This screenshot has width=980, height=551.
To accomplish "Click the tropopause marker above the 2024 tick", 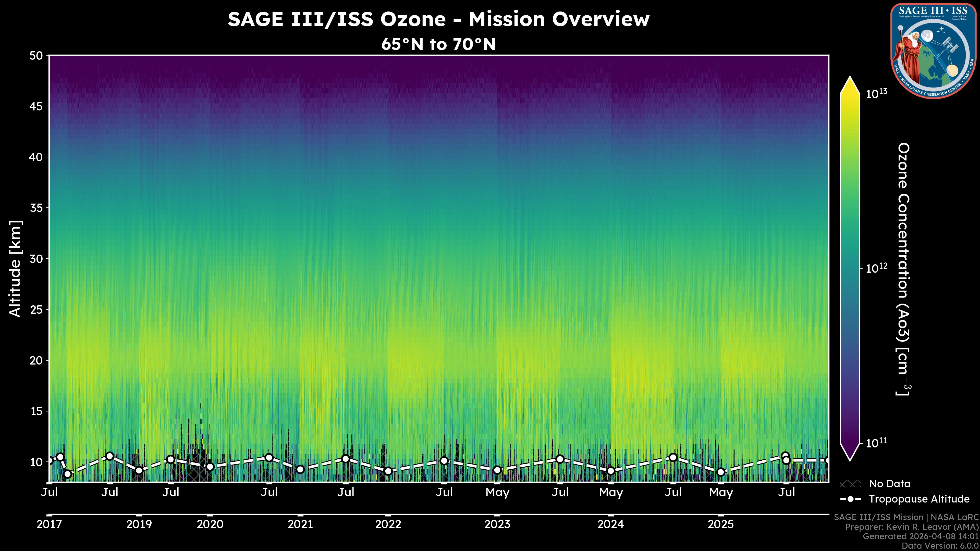I will click(x=611, y=471).
